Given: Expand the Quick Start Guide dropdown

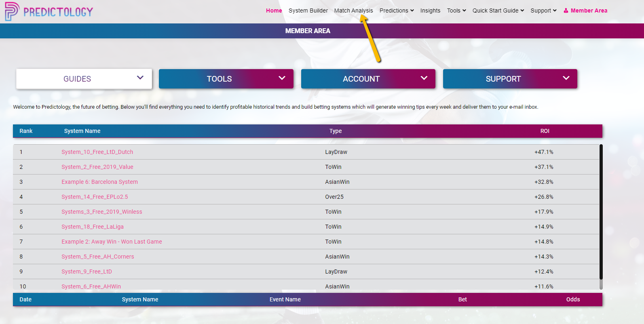Looking at the screenshot, I should click(x=498, y=11).
